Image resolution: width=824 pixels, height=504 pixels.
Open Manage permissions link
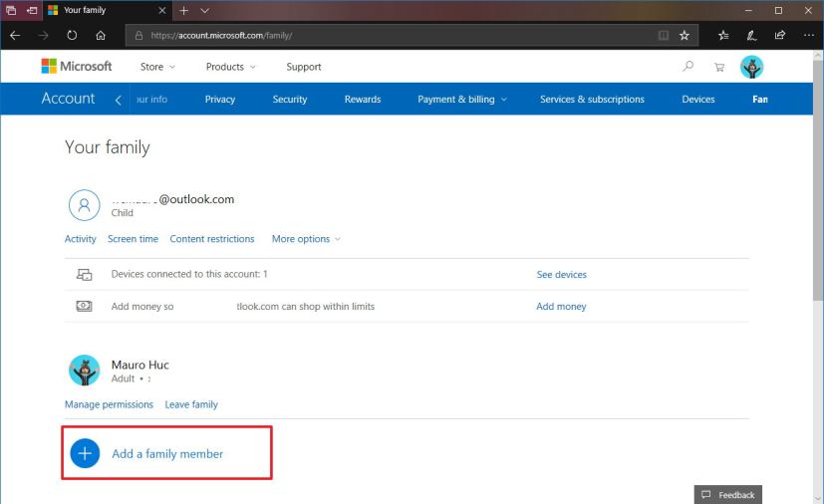(x=109, y=404)
